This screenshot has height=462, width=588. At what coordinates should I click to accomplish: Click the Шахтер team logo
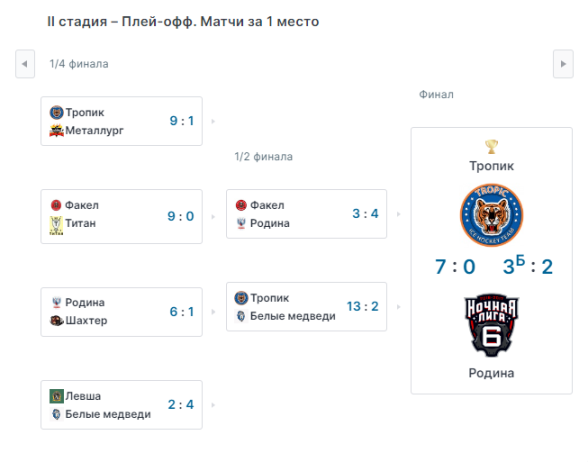57,321
